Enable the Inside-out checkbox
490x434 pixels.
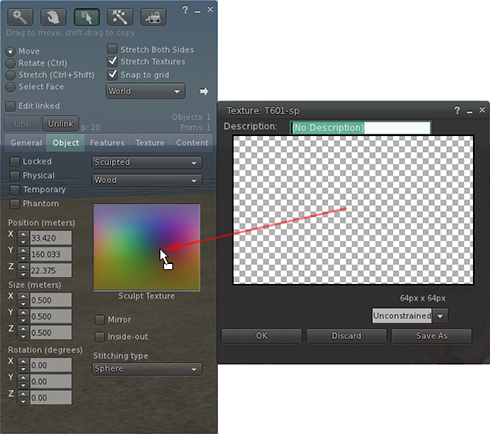click(x=100, y=337)
